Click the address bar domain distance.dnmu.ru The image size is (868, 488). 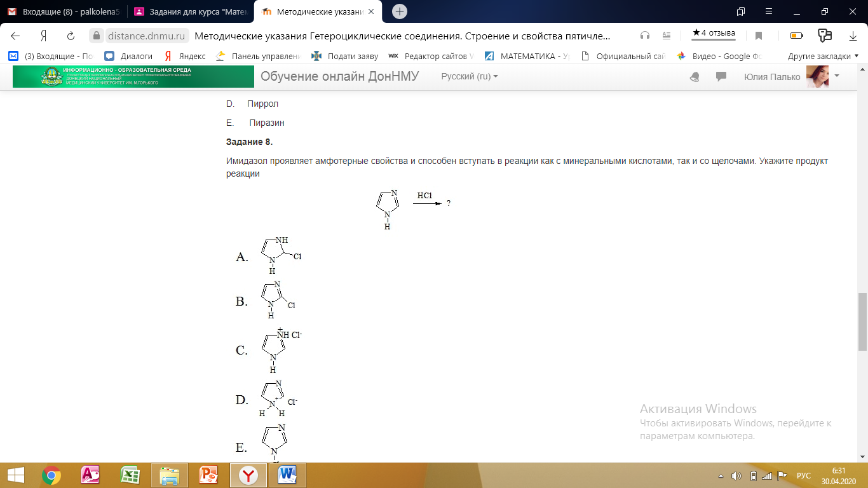pyautogui.click(x=147, y=36)
